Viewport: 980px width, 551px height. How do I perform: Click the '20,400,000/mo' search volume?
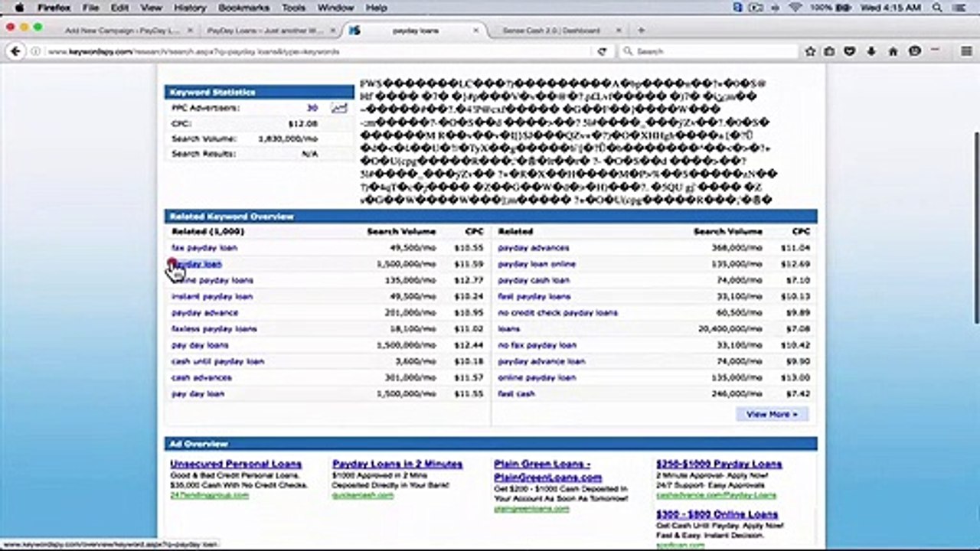730,329
